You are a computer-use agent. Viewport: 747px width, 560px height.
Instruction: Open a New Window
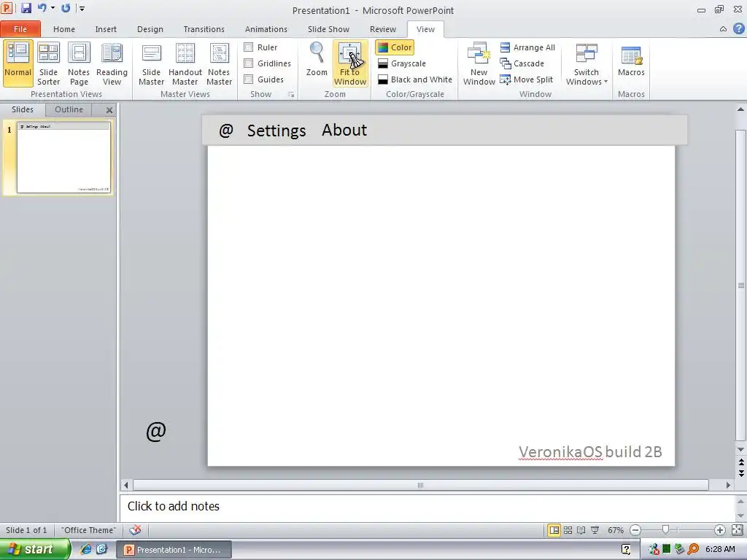pyautogui.click(x=479, y=63)
